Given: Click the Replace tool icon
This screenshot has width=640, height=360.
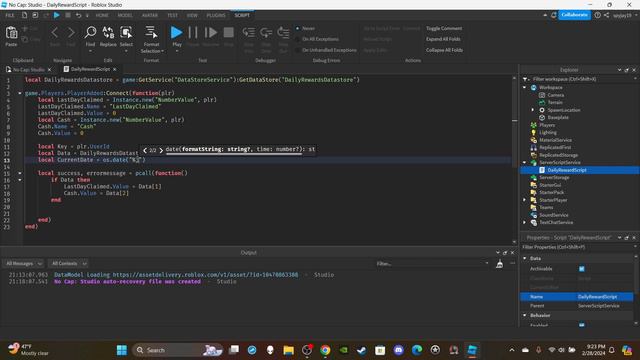Looking at the screenshot, I should pyautogui.click(x=108, y=33).
